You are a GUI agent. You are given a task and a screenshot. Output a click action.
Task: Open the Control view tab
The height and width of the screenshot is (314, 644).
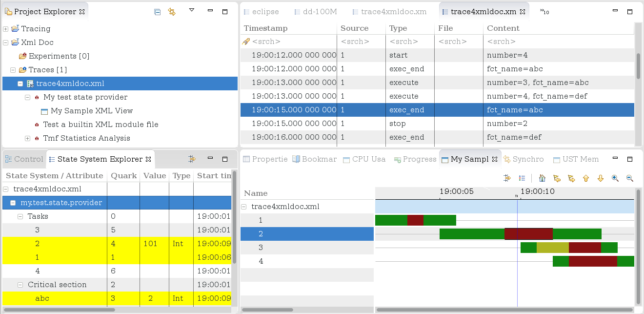23,159
